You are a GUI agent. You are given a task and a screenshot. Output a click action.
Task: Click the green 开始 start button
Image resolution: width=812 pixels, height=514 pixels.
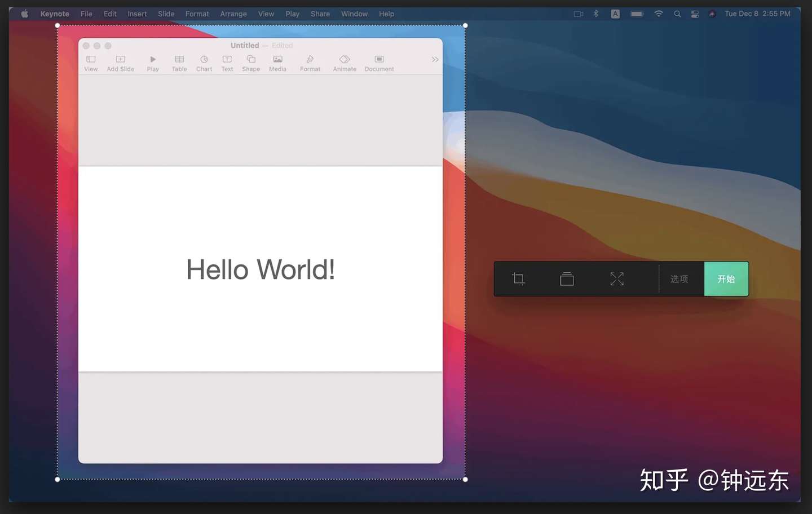tap(726, 279)
